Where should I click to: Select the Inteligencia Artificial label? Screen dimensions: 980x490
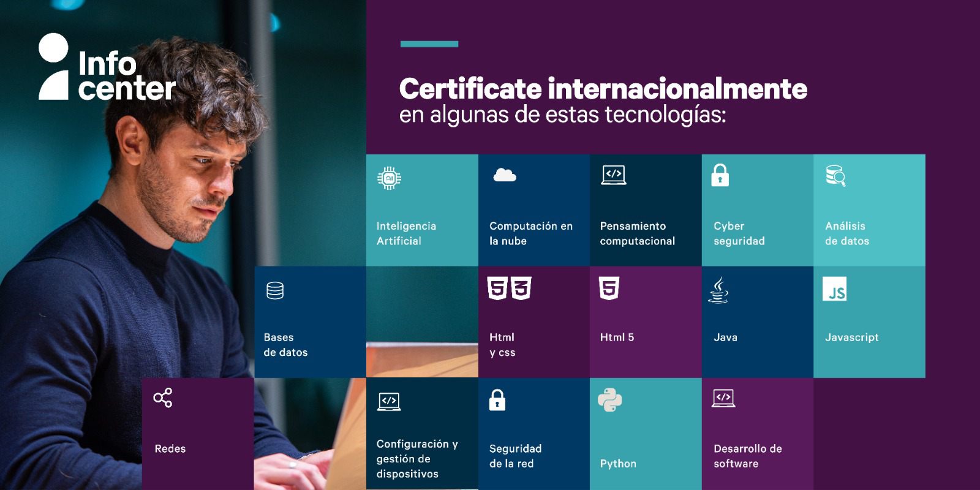click(x=406, y=233)
